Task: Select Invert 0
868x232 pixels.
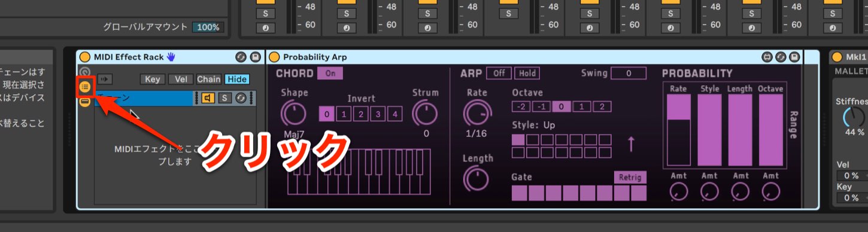Action: [327, 114]
